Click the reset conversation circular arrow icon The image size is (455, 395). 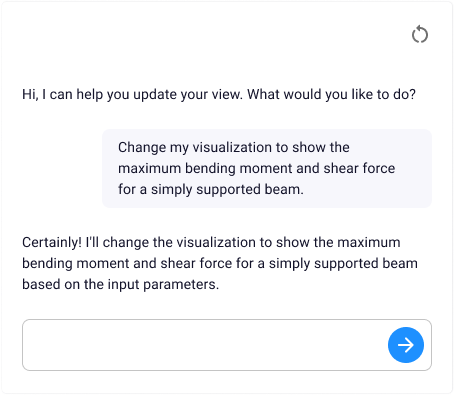(x=420, y=34)
